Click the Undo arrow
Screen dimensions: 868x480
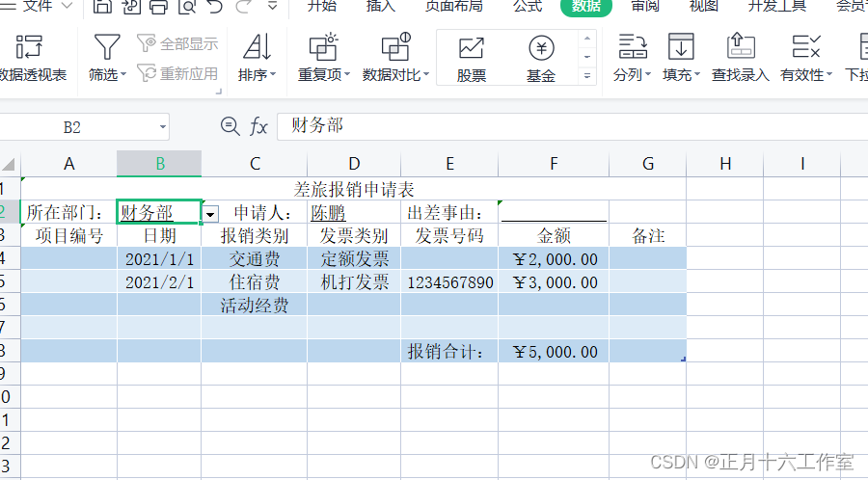tap(215, 6)
